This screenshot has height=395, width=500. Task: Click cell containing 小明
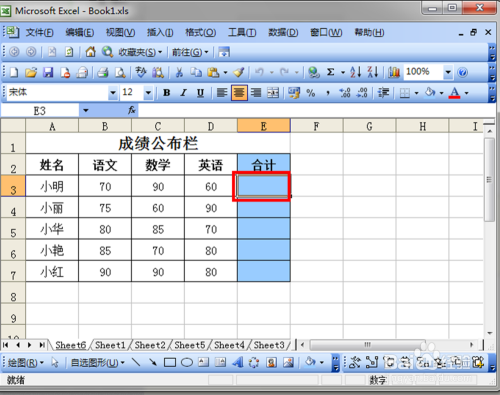52,186
